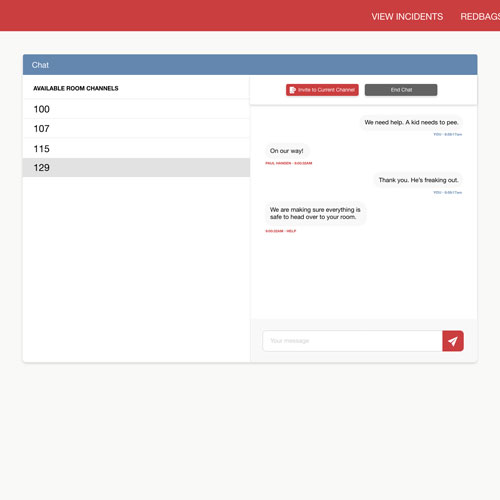
Task: Click the Chat panel header
Action: coord(250,65)
